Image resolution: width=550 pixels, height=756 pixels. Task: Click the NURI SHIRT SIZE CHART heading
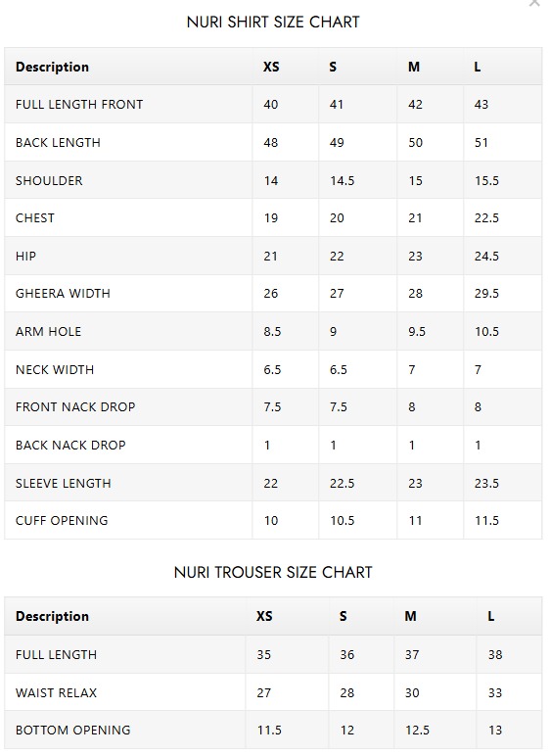(x=273, y=23)
